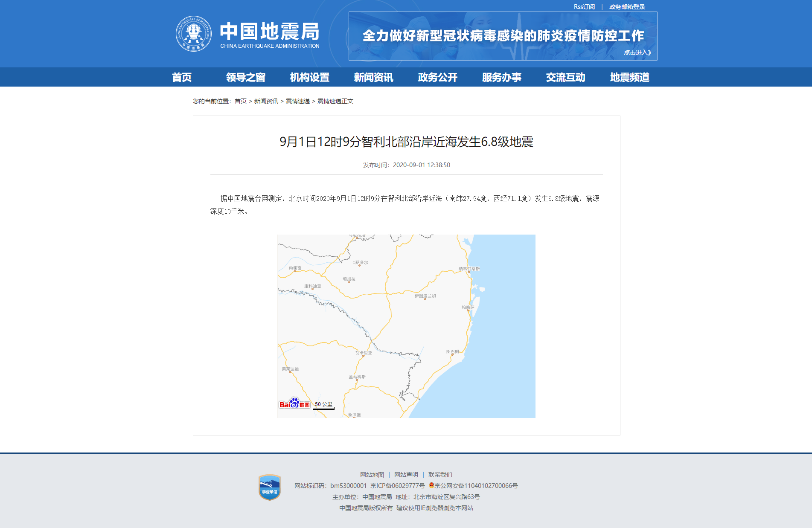Click the Baidu Maps logo on the map
This screenshot has width=812, height=528.
[294, 403]
